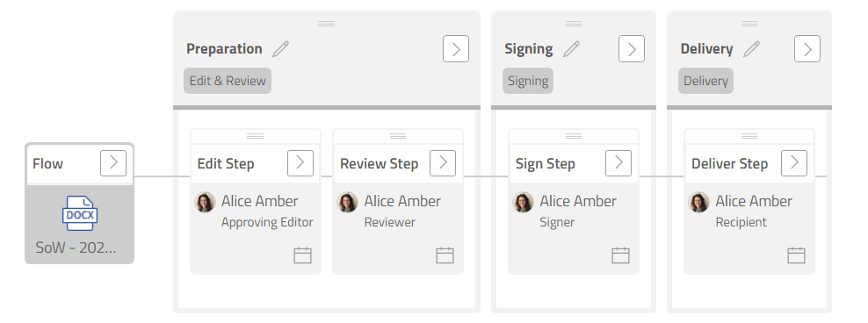Expand the Signing stage chevron
The width and height of the screenshot is (868, 323).
point(632,48)
